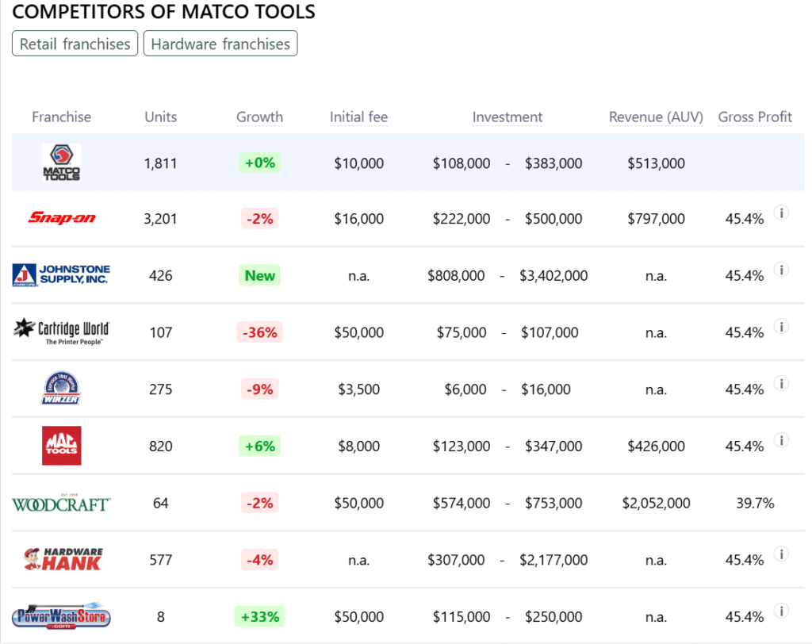Open the Johnstone Supply logo
The height and width of the screenshot is (644, 812).
click(61, 275)
